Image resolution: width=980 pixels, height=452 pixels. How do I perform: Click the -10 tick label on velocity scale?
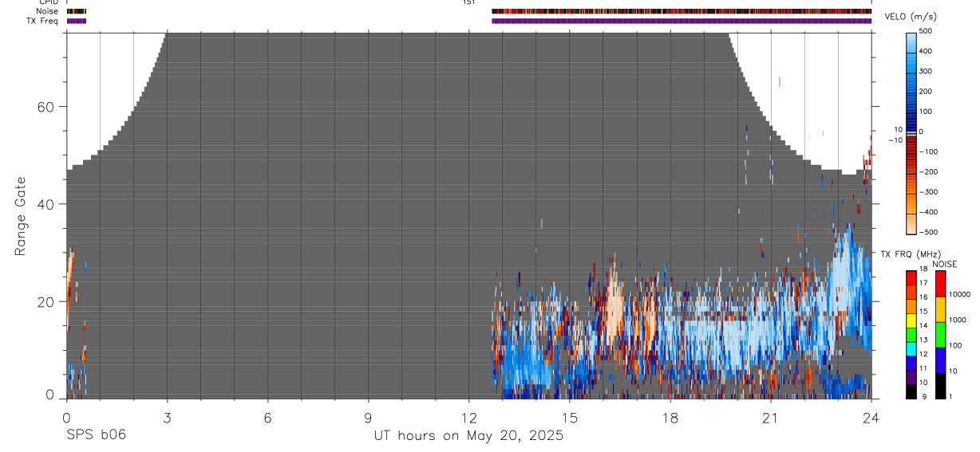pyautogui.click(x=895, y=140)
